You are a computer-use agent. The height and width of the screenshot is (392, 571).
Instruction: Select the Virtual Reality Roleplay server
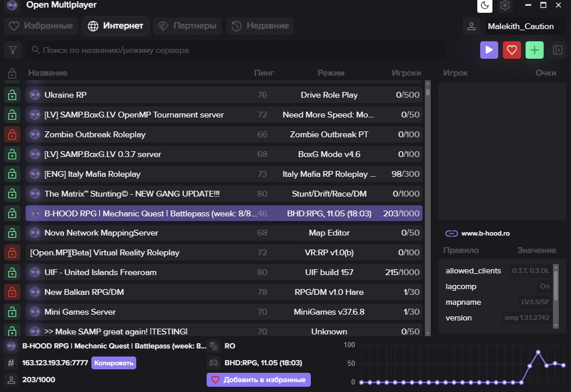click(x=224, y=252)
